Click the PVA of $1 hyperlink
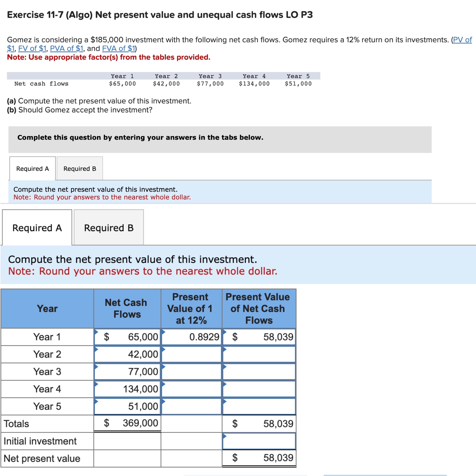The height and width of the screenshot is (476, 476). pyautogui.click(x=66, y=49)
